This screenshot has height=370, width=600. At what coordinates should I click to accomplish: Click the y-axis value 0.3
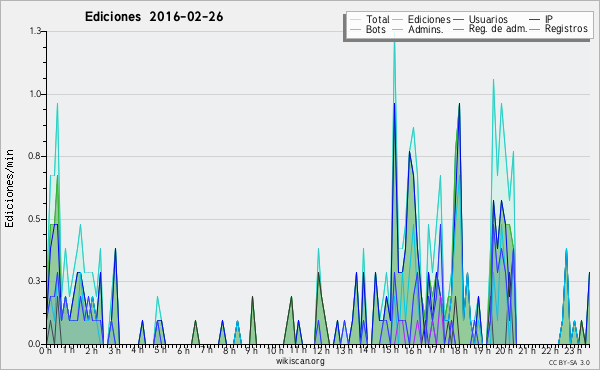(x=35, y=281)
